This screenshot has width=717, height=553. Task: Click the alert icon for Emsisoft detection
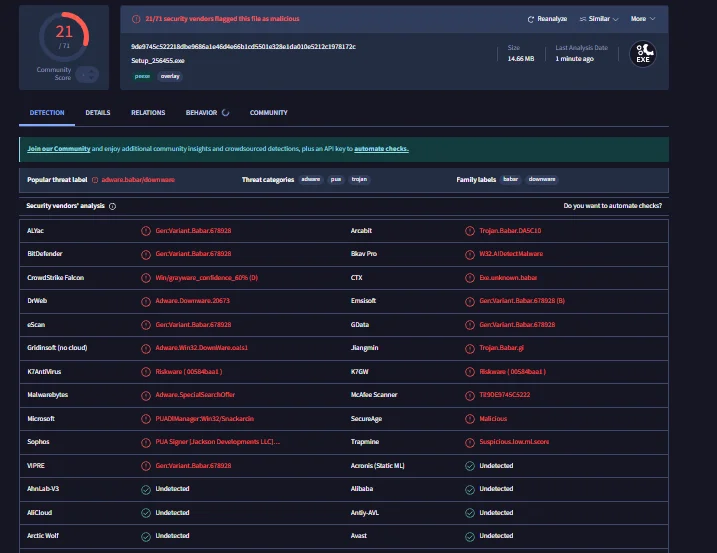coord(470,301)
